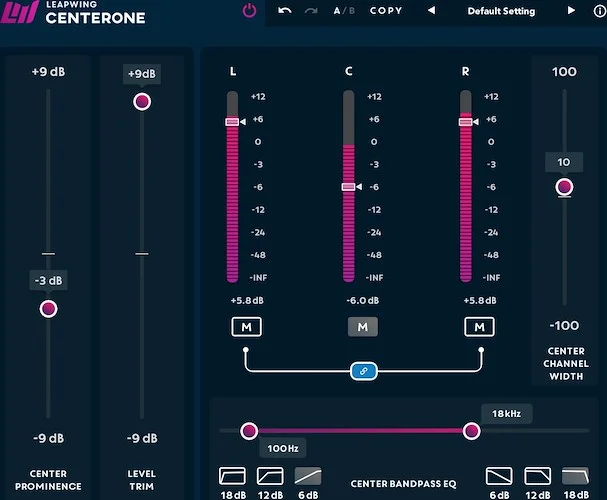Select the 18 dB high-pass slope icon
The width and height of the screenshot is (607, 500).
pyautogui.click(x=231, y=475)
